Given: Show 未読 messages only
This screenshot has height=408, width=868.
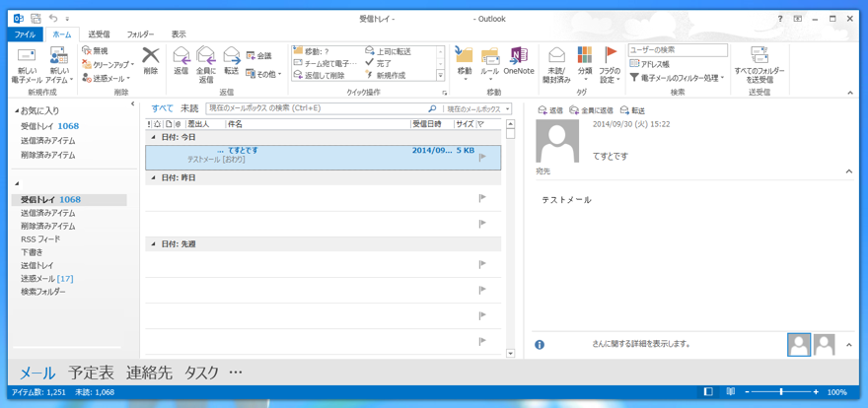Looking at the screenshot, I should (x=189, y=108).
